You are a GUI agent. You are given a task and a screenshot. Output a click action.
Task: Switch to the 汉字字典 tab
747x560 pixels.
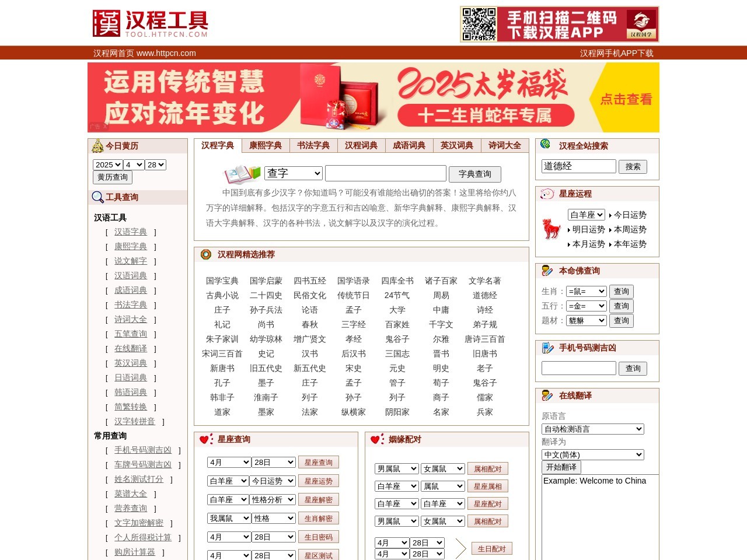click(218, 145)
